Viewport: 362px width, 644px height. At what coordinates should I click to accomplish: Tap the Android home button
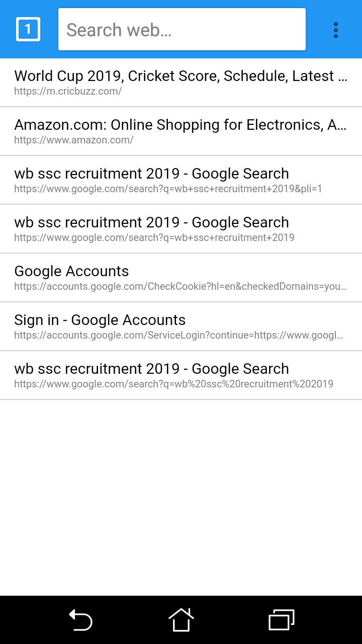[x=181, y=620]
